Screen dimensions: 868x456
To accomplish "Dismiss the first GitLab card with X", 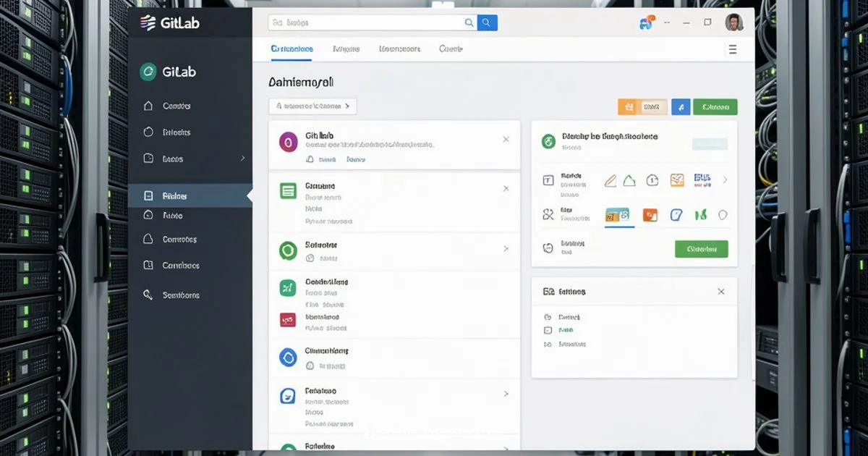I will pos(506,139).
